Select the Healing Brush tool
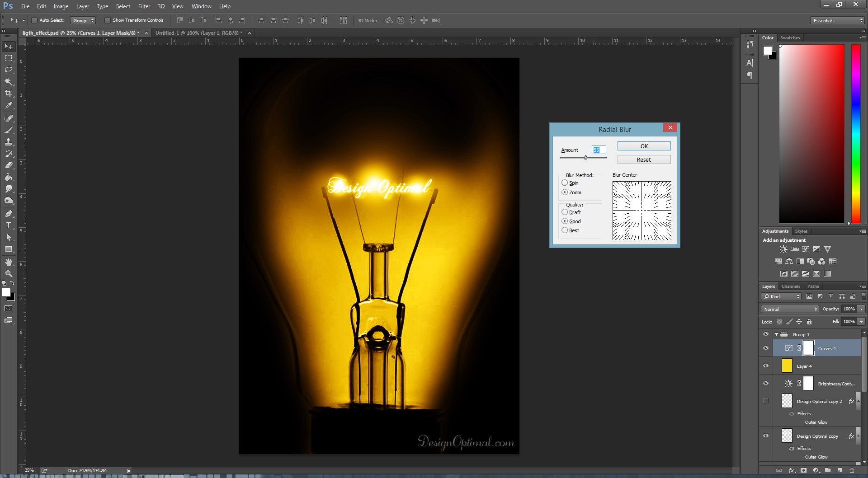Viewport: 868px width, 478px height. (9, 118)
